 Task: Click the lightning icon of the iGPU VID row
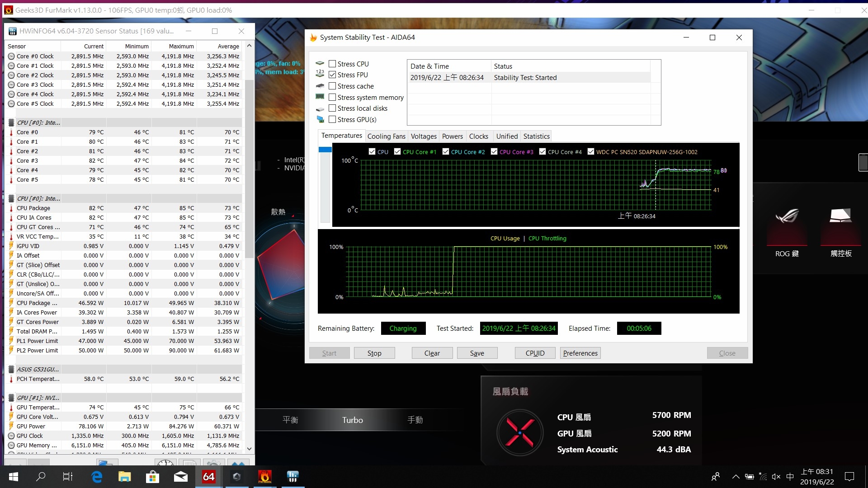click(x=11, y=246)
